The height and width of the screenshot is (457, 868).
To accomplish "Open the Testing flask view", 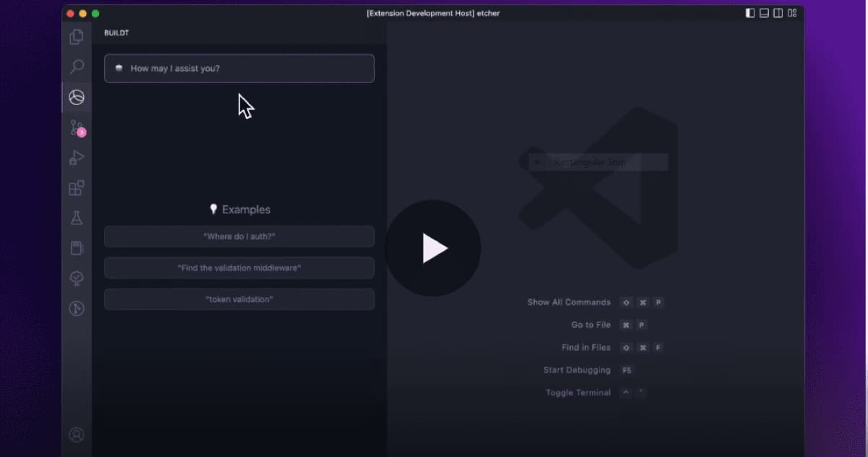I will 76,218.
